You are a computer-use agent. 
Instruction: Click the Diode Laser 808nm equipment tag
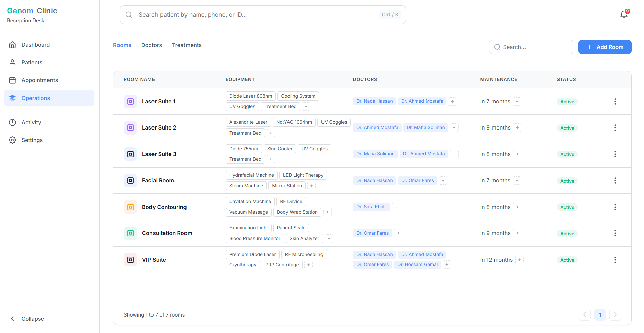(x=251, y=96)
